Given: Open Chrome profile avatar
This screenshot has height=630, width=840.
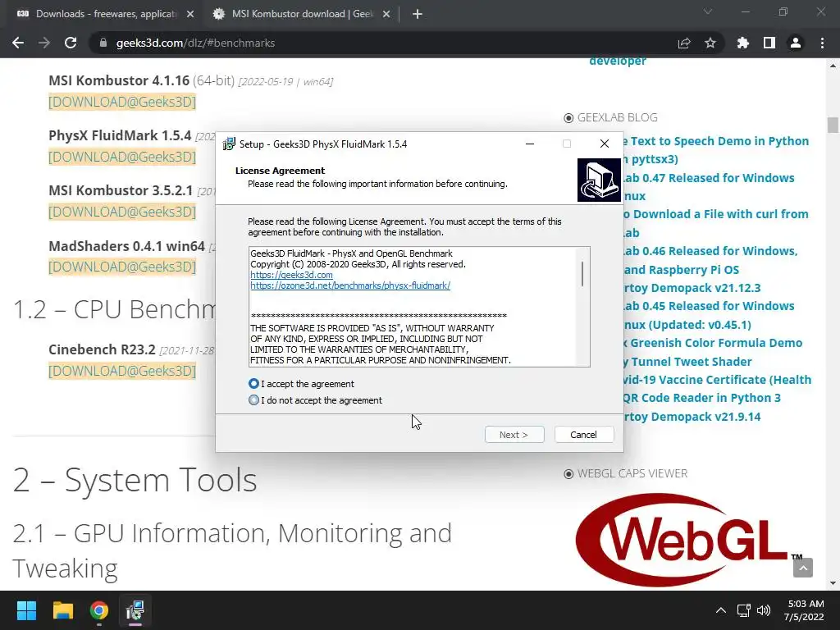Looking at the screenshot, I should (796, 43).
